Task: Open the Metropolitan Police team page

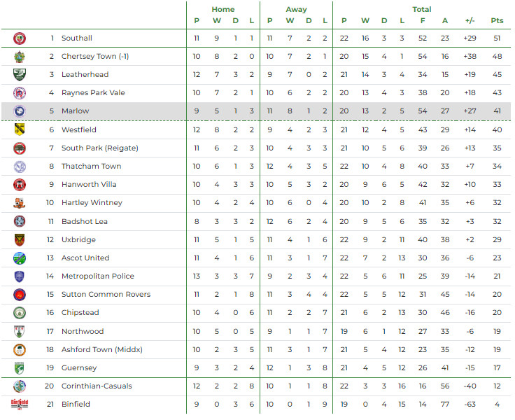Action: point(97,276)
